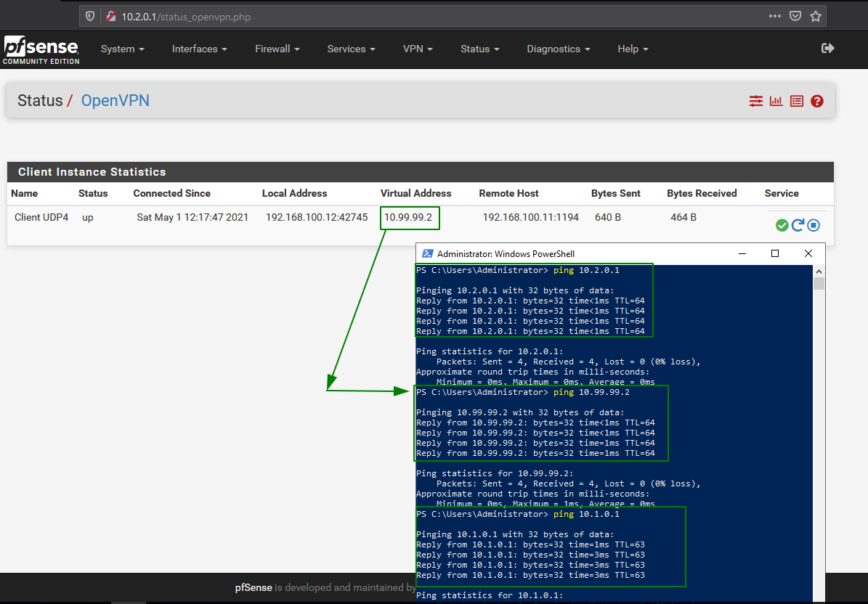
Task: Expand the Status menu in navbar
Action: pyautogui.click(x=480, y=49)
